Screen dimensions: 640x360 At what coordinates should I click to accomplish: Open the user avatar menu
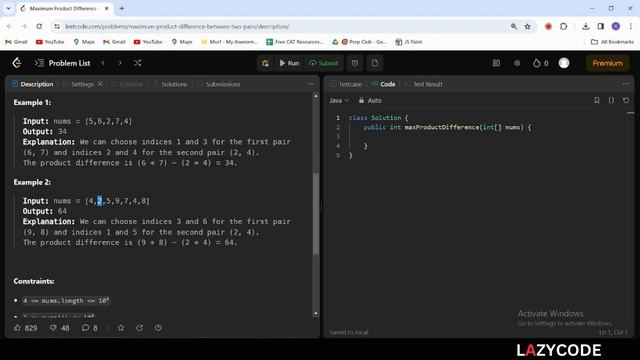(564, 63)
